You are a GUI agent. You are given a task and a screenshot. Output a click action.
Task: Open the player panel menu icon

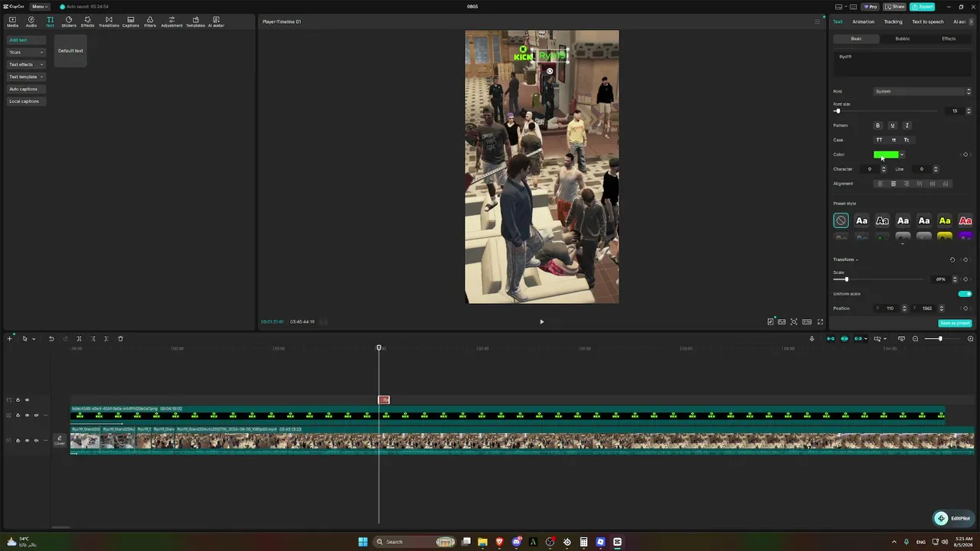click(817, 21)
